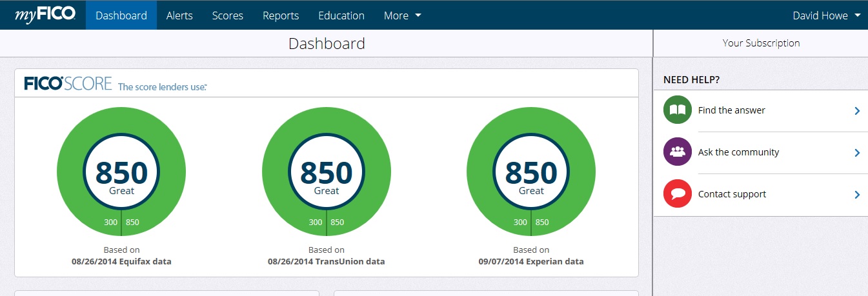Click the chevron beside Ask the community
The width and height of the screenshot is (868, 296).
click(857, 153)
